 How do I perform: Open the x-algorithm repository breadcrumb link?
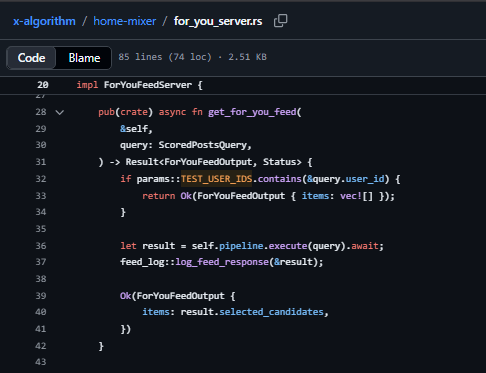tap(44, 21)
